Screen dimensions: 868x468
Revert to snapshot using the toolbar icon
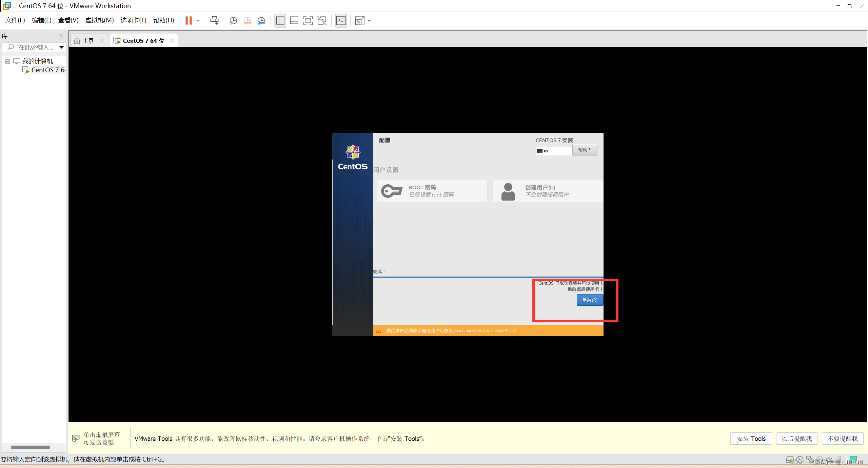click(x=247, y=20)
